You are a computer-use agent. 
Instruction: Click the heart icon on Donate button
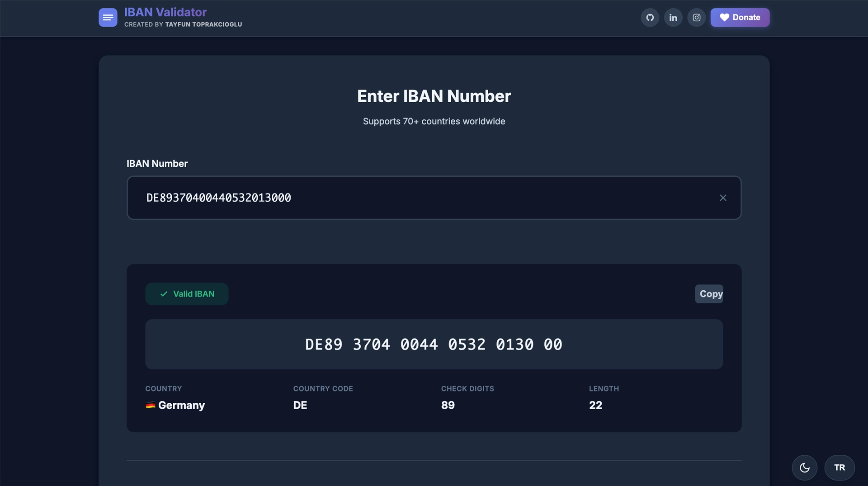pyautogui.click(x=725, y=18)
